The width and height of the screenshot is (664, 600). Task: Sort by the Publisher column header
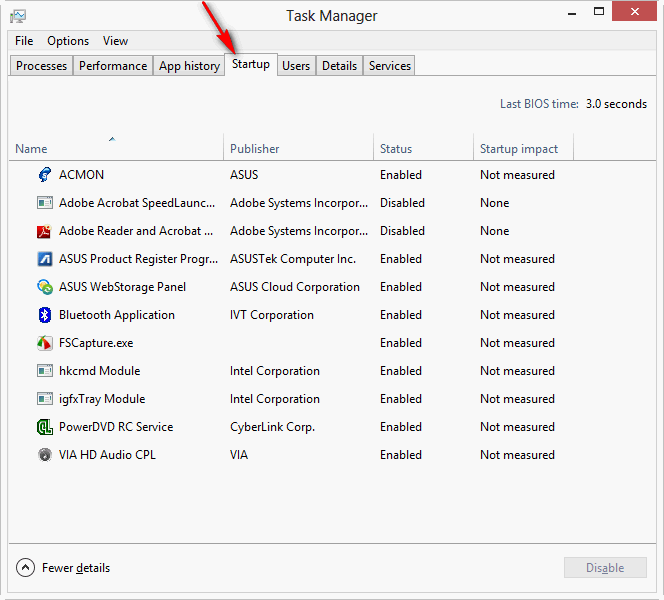coord(298,148)
